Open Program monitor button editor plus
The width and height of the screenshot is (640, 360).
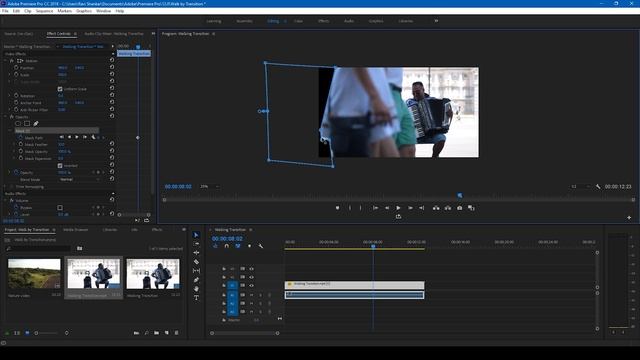(x=629, y=218)
